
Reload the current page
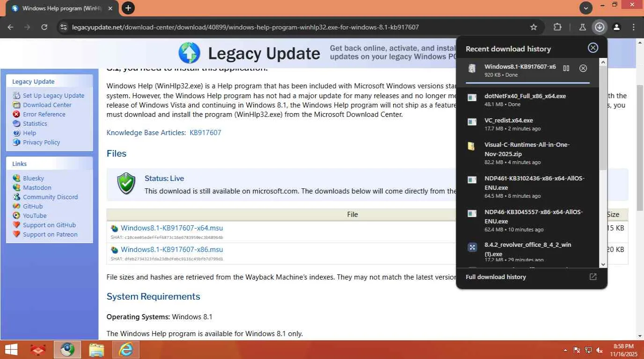pyautogui.click(x=44, y=27)
